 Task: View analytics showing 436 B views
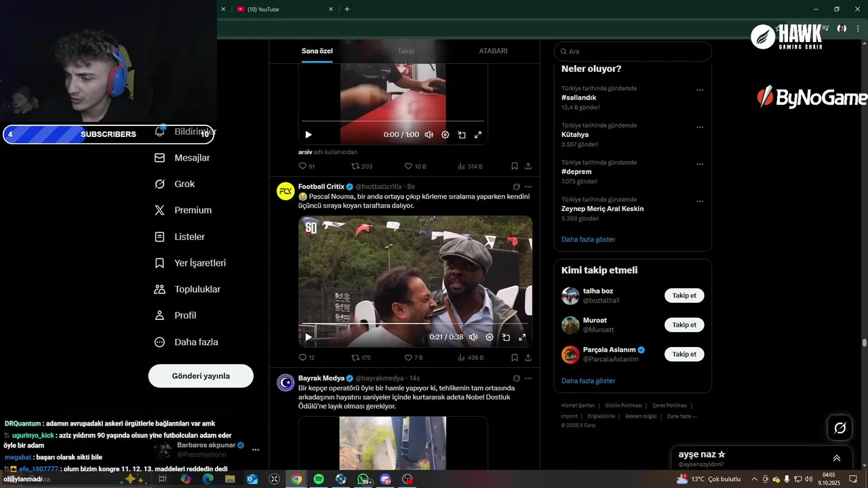click(x=470, y=357)
